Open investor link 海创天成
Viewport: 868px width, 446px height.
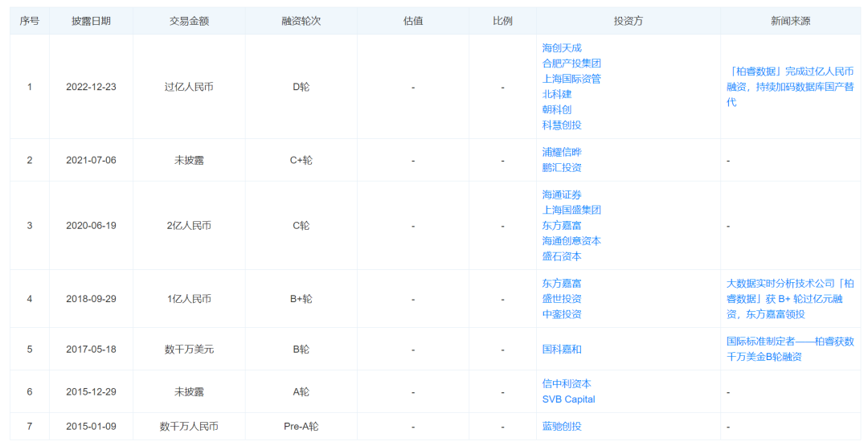coord(562,48)
